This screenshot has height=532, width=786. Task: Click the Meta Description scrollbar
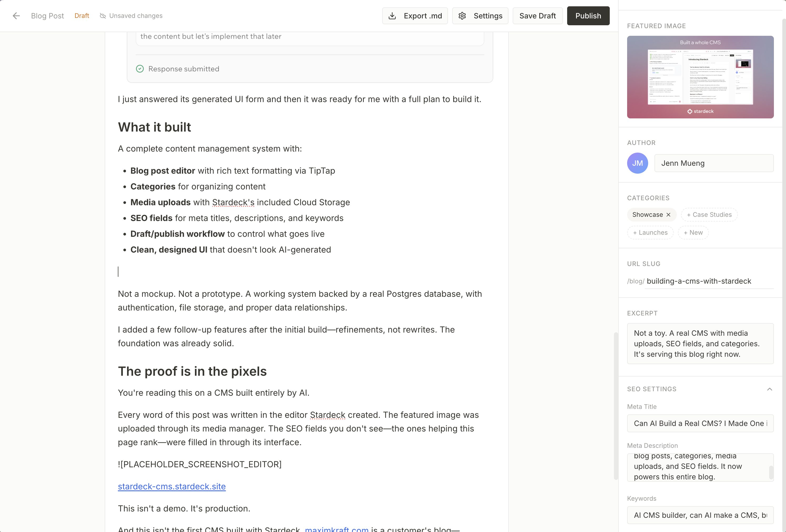771,472
